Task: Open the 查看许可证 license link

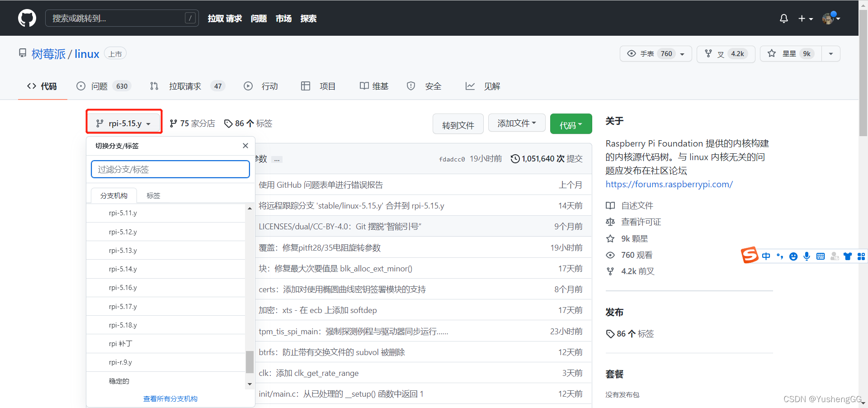Action: point(633,222)
